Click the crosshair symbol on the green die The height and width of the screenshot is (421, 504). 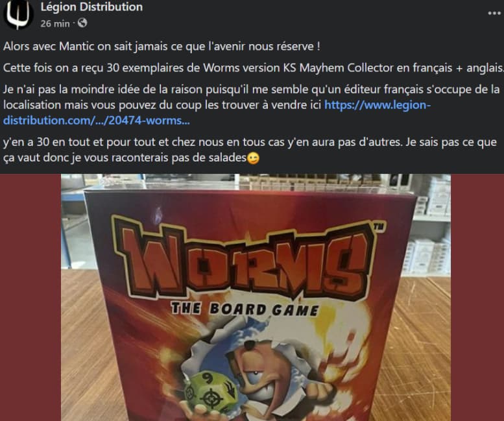(211, 398)
